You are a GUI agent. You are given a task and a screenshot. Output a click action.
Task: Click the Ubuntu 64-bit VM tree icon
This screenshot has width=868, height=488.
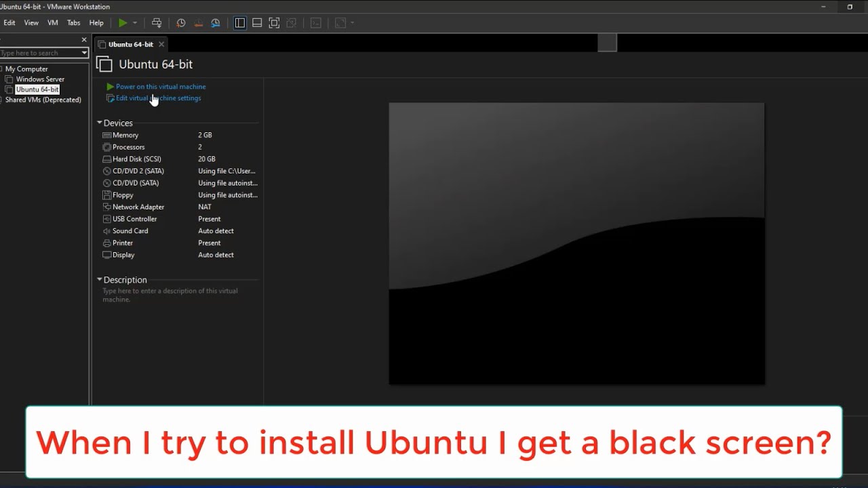coord(9,89)
